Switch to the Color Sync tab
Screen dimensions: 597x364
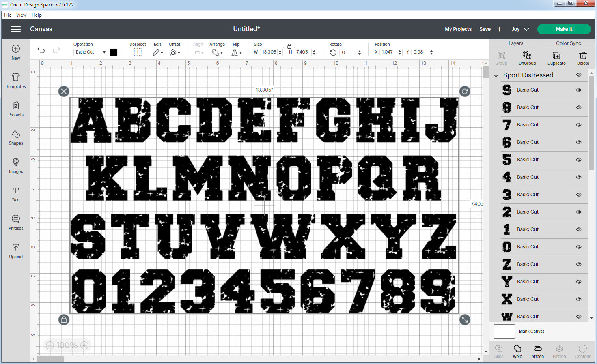coord(568,43)
